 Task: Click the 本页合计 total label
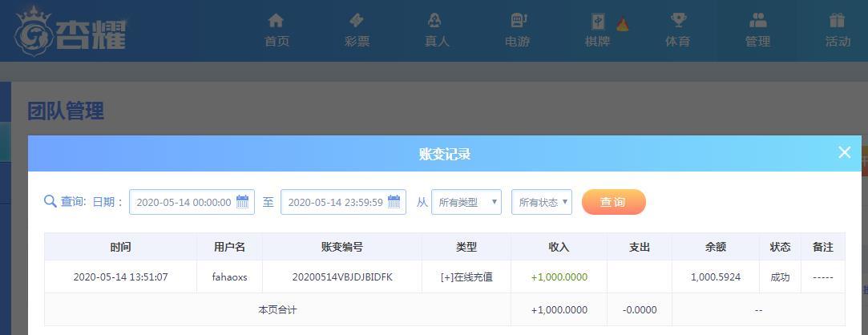(x=277, y=310)
